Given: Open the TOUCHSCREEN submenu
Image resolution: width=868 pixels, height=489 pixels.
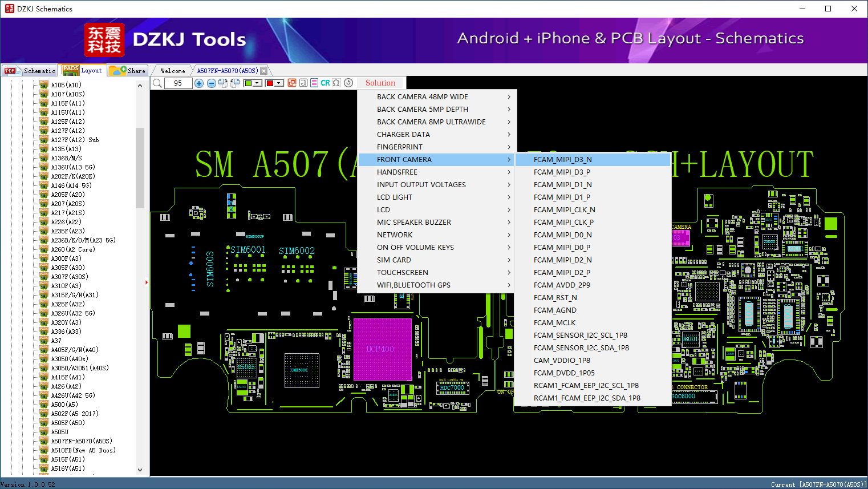Looking at the screenshot, I should click(437, 273).
